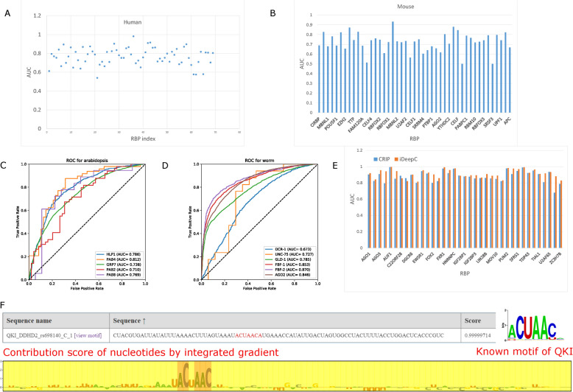
Task: Click panel label B
Action: click(273, 13)
